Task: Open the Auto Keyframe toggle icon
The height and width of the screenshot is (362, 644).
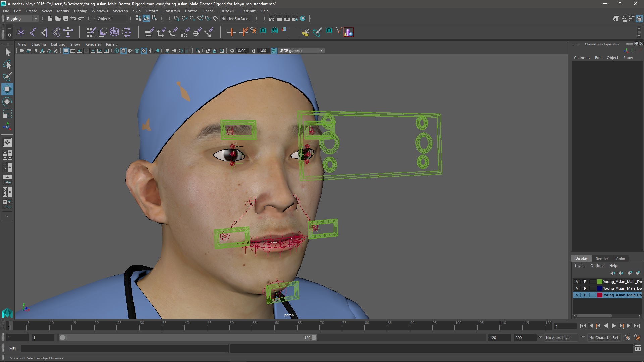Action: (x=627, y=338)
